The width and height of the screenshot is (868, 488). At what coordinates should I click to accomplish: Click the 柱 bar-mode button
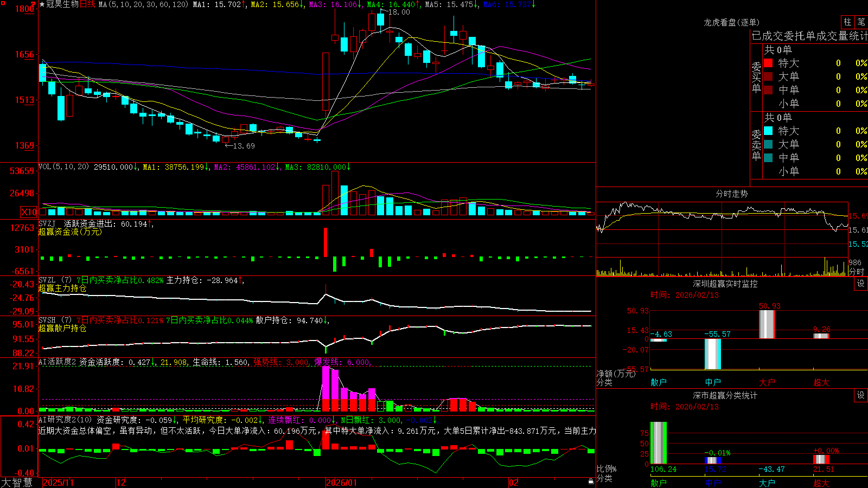coord(847,22)
